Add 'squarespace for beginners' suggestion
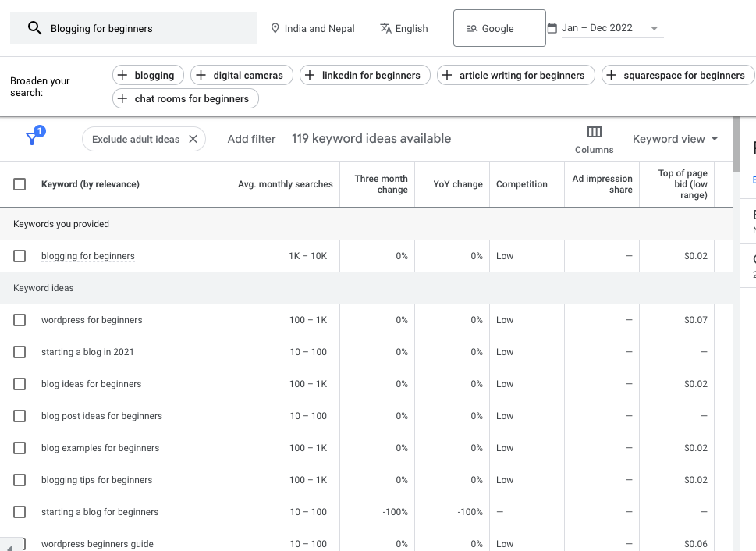The height and width of the screenshot is (551, 756). (x=678, y=75)
